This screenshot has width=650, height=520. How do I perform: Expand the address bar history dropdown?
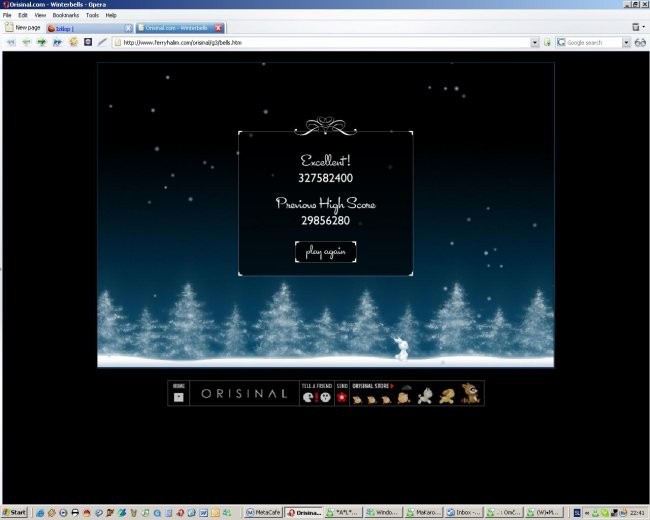click(534, 43)
